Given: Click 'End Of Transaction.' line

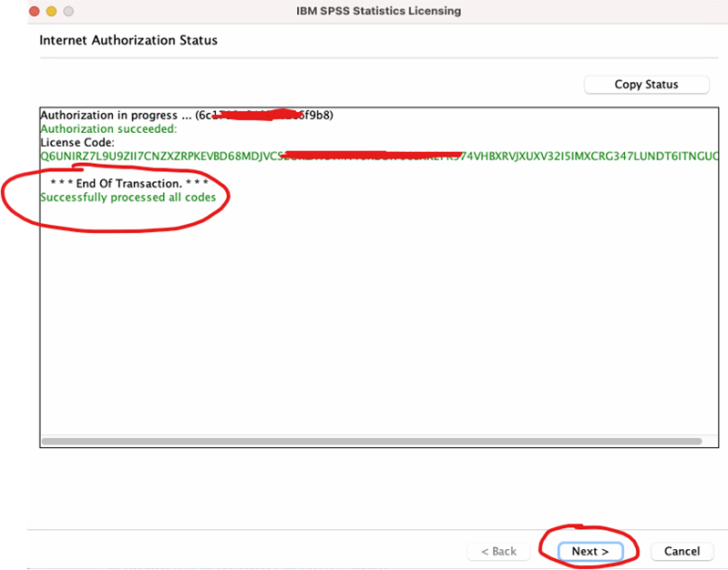Looking at the screenshot, I should (x=129, y=183).
